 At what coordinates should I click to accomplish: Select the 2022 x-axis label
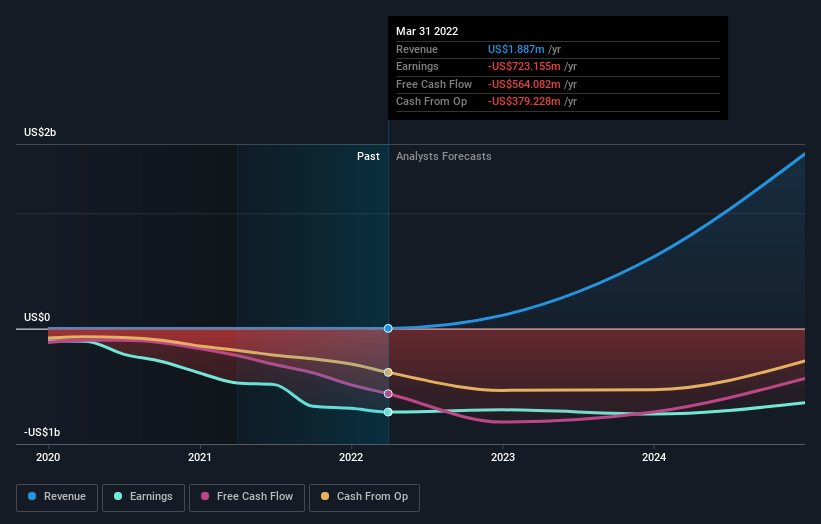click(x=351, y=457)
